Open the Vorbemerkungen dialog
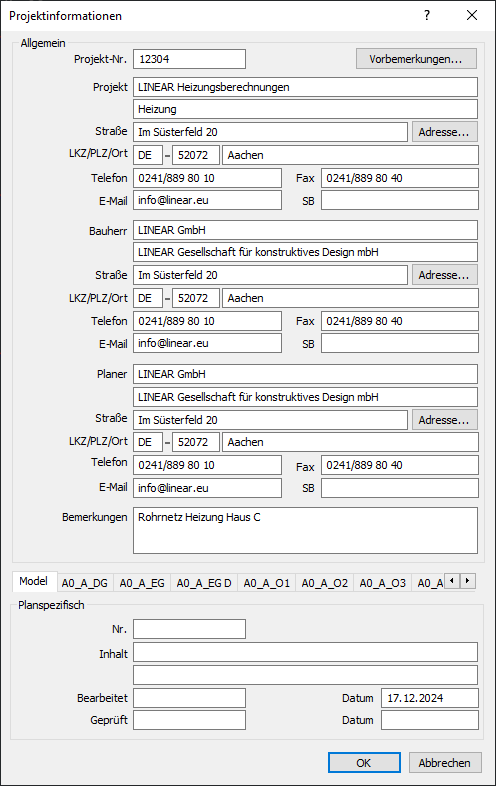 [416, 59]
